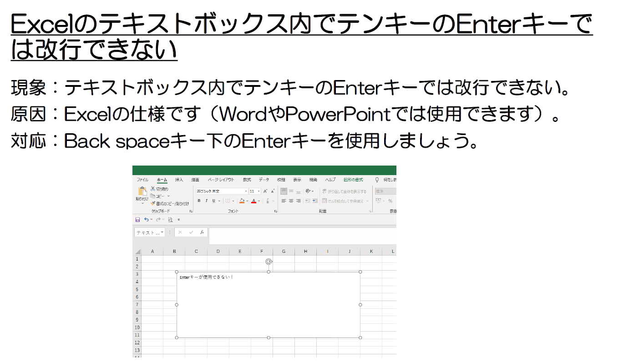Switch to the Data (データ) tab
644x362 pixels.
tap(264, 180)
